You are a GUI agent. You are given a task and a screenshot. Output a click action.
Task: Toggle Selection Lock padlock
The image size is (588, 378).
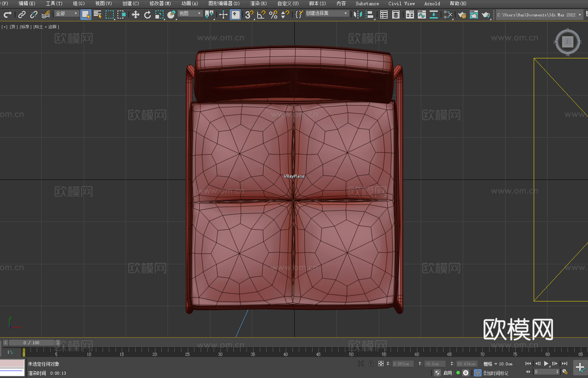(x=371, y=364)
